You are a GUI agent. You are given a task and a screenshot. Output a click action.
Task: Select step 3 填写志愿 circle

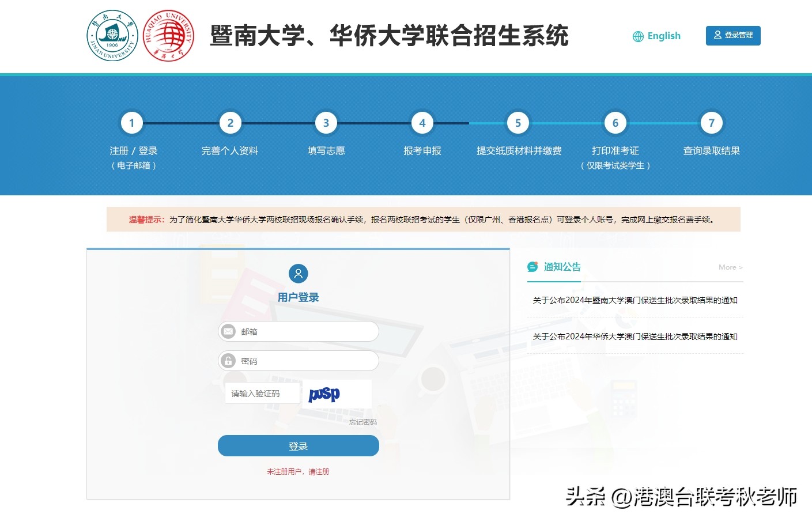(326, 123)
